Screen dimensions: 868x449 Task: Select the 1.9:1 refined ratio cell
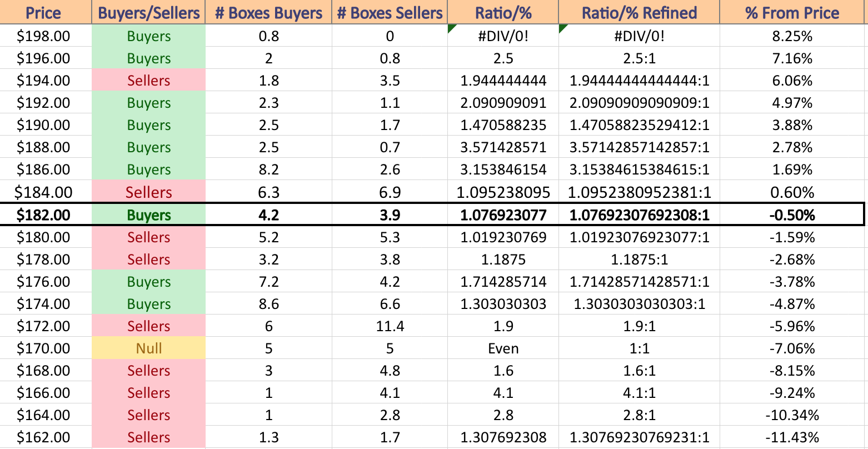(639, 326)
